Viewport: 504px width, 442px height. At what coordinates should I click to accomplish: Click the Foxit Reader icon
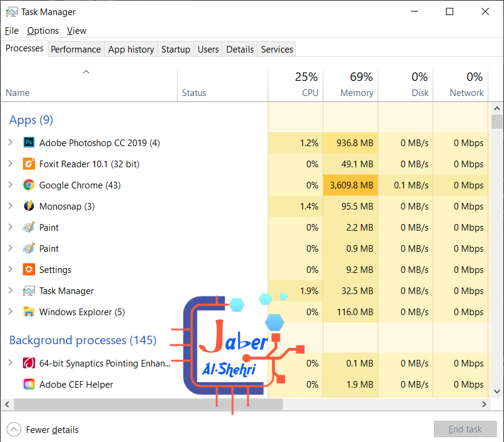point(29,164)
